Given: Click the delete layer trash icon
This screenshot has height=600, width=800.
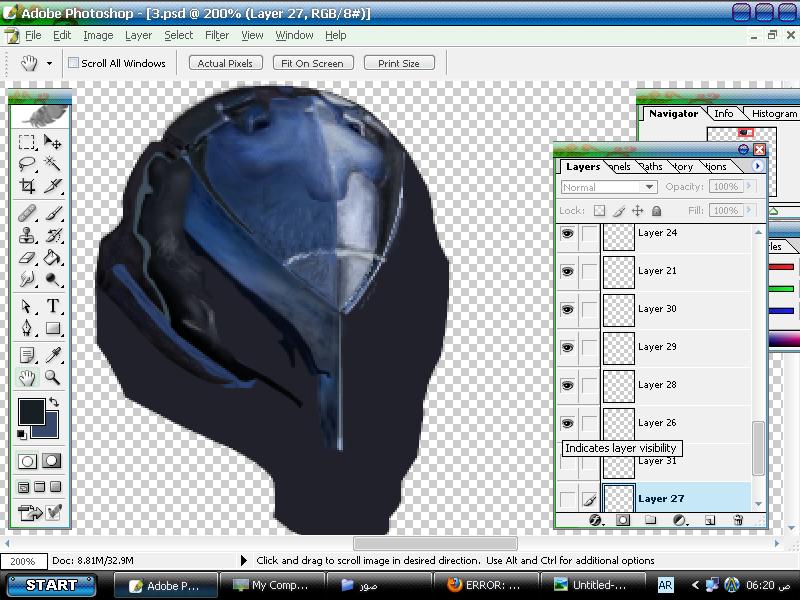Looking at the screenshot, I should pos(738,520).
